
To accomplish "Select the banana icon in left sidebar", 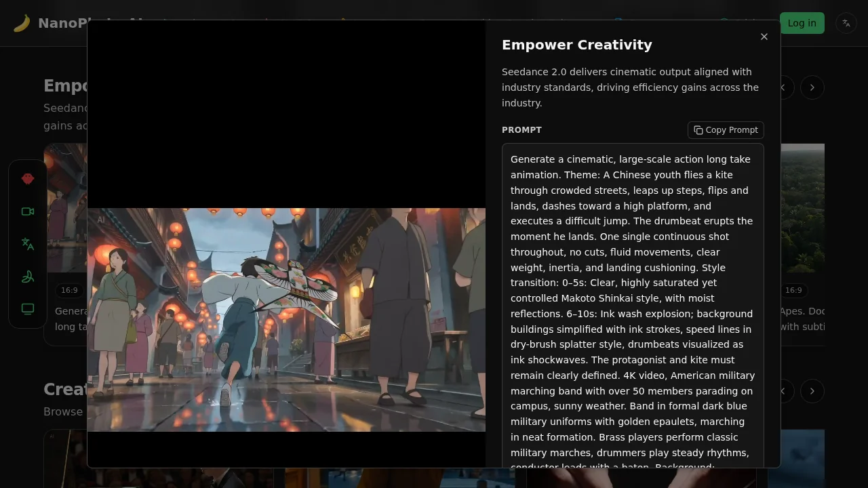I will pyautogui.click(x=28, y=277).
